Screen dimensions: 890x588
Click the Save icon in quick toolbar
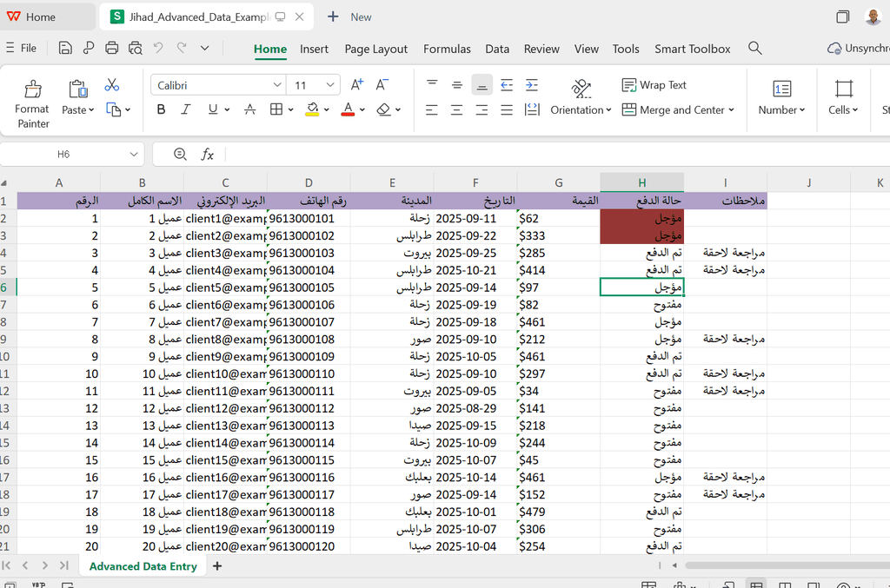click(65, 49)
